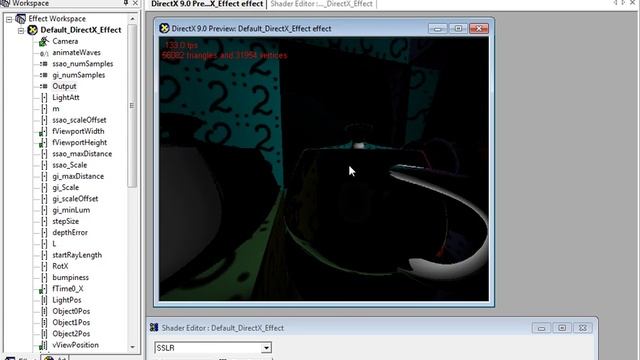Click the Object0Pos vector icon

44,311
